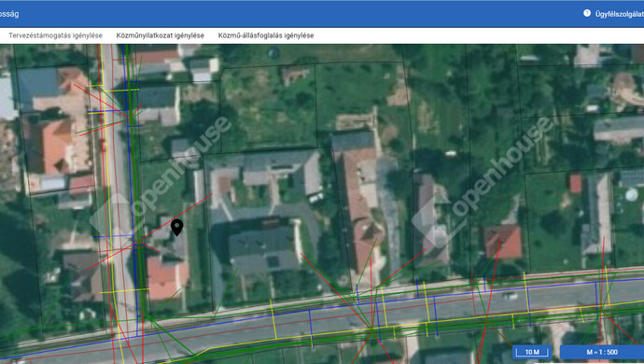Click the white-roofed building near top
Viewport: 644px width, 364px height.
[203, 69]
